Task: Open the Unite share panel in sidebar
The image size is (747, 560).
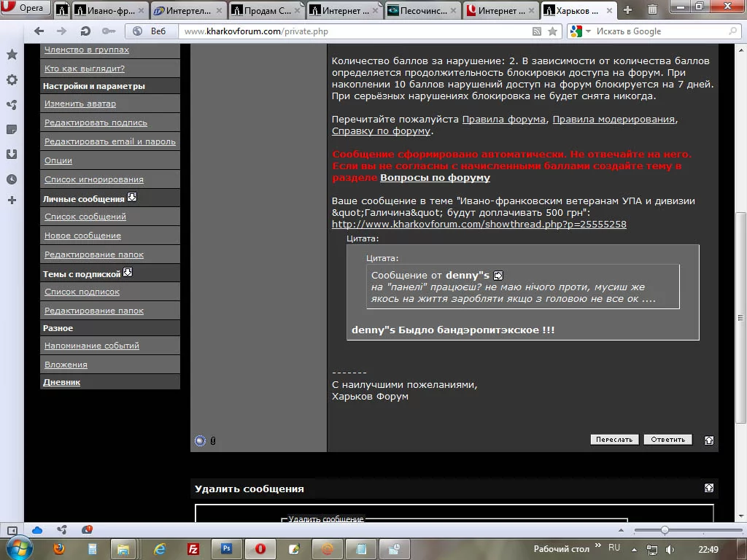Action: click(12, 104)
